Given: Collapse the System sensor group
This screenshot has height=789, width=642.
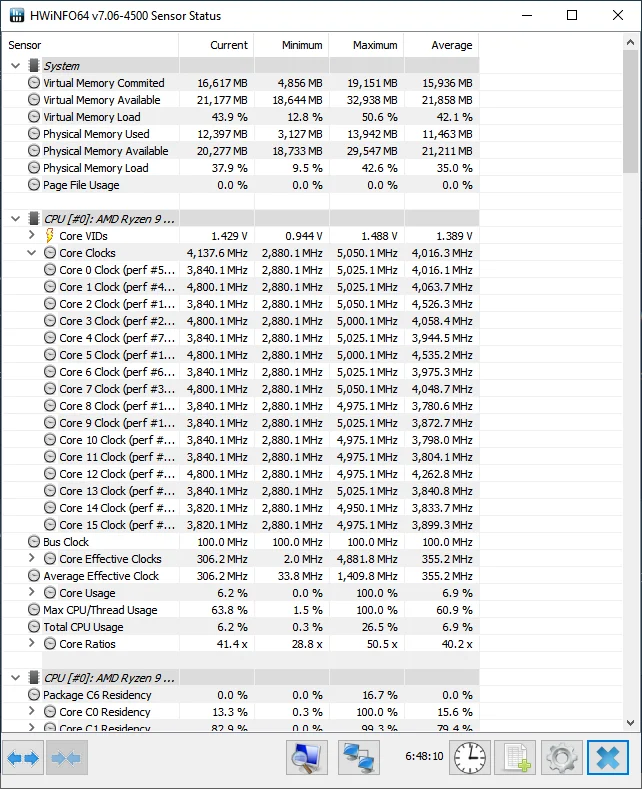Looking at the screenshot, I should click(x=16, y=65).
